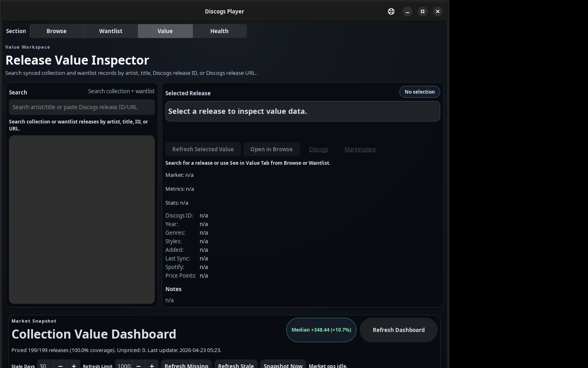Viewport: 588px width, 368px height.
Task: Click the 'Last Sync:' label
Action: click(177, 258)
